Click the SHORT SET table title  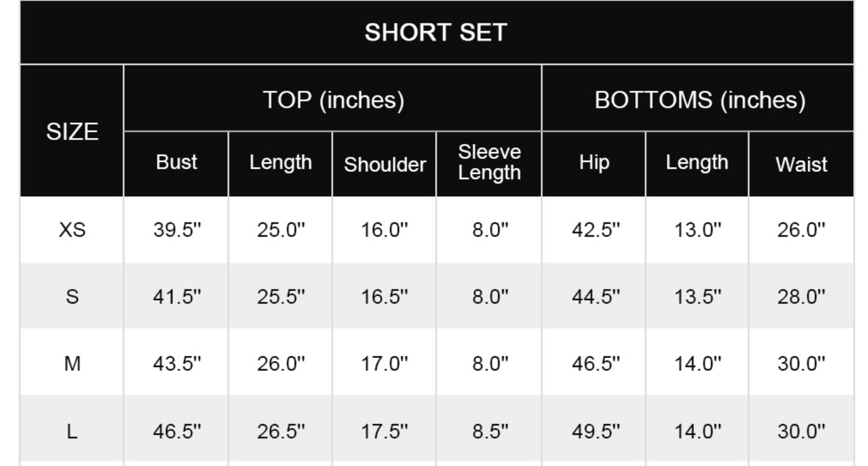coord(436,33)
